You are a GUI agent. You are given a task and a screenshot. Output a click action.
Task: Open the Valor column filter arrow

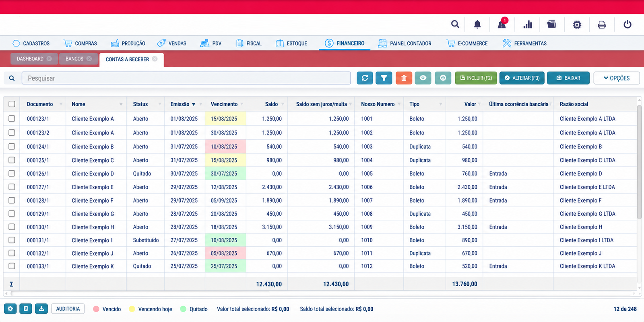tap(479, 104)
